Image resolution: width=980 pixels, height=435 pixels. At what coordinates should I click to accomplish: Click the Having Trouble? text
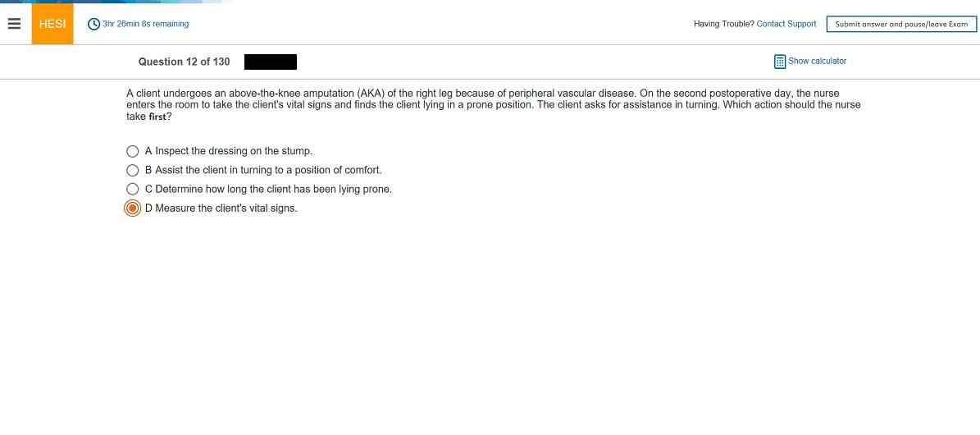coord(723,24)
